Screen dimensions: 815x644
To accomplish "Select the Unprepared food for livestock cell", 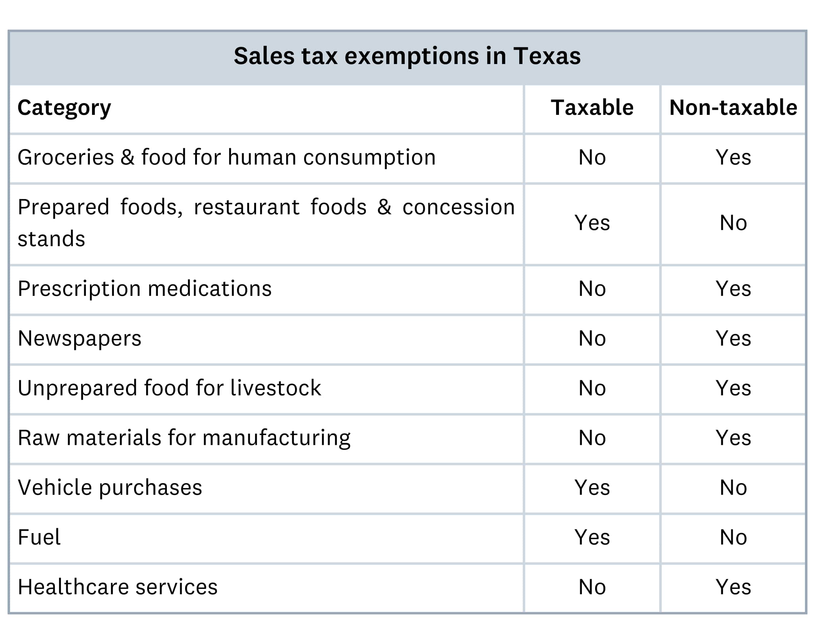I will click(x=169, y=388).
